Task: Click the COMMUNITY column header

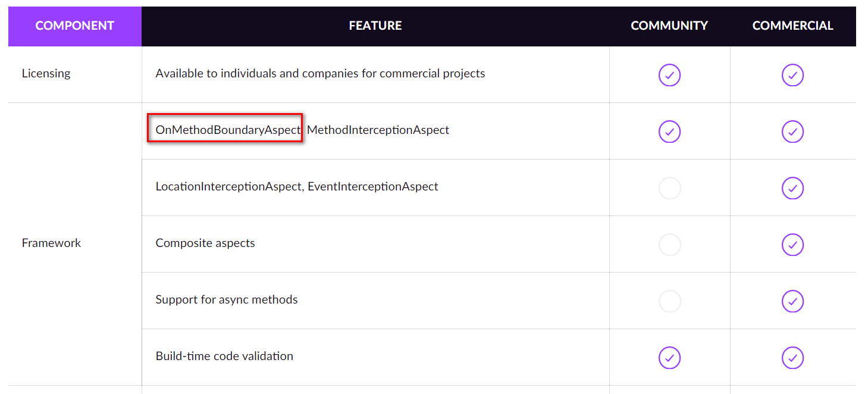Action: pyautogui.click(x=669, y=26)
